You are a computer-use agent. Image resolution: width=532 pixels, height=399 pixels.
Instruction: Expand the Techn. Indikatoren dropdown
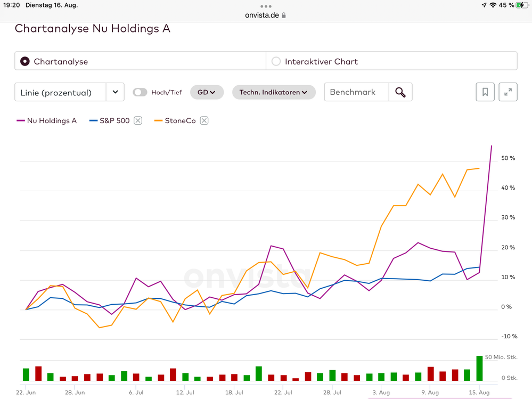274,92
